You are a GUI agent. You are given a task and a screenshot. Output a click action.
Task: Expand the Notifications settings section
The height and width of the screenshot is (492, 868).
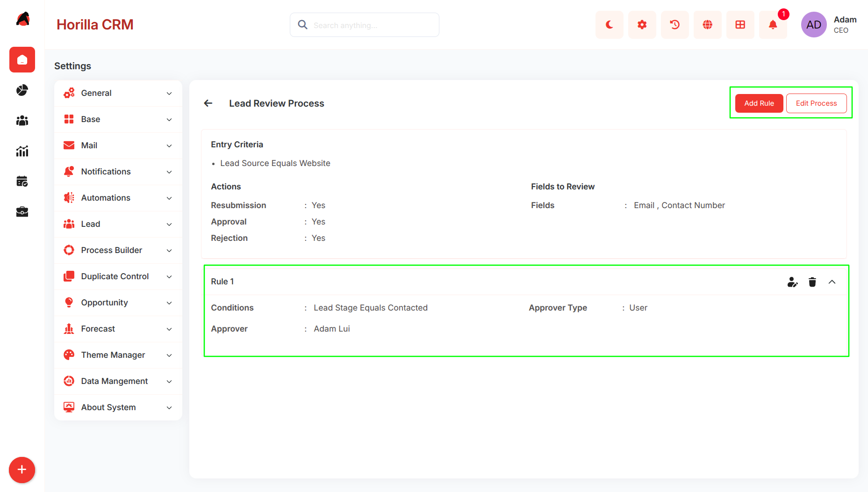click(x=118, y=172)
